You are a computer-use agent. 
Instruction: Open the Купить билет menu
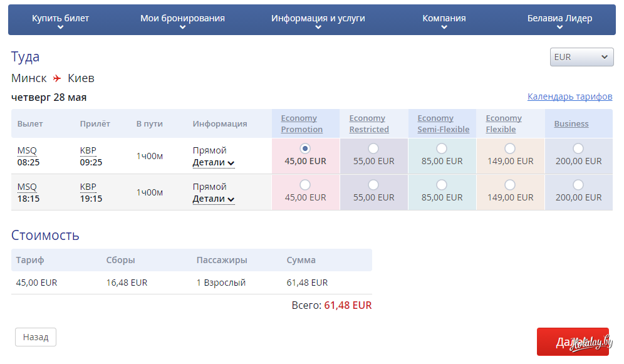pos(61,19)
